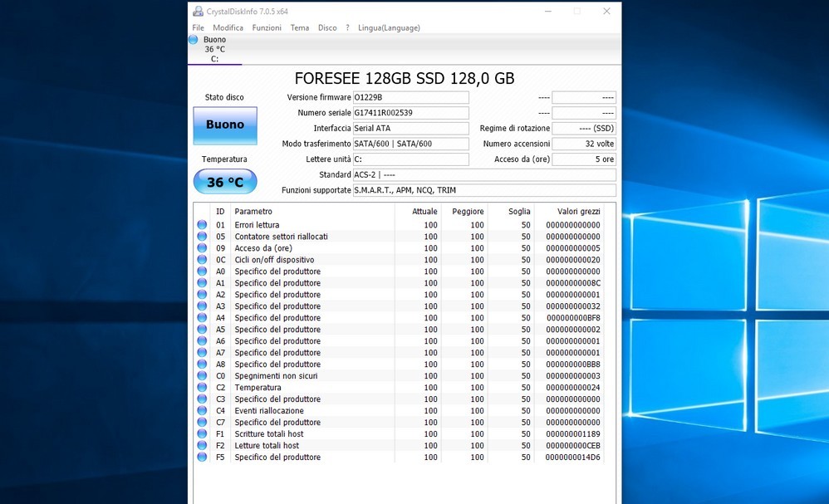
Task: Click the Numero seriale field
Action: (410, 113)
